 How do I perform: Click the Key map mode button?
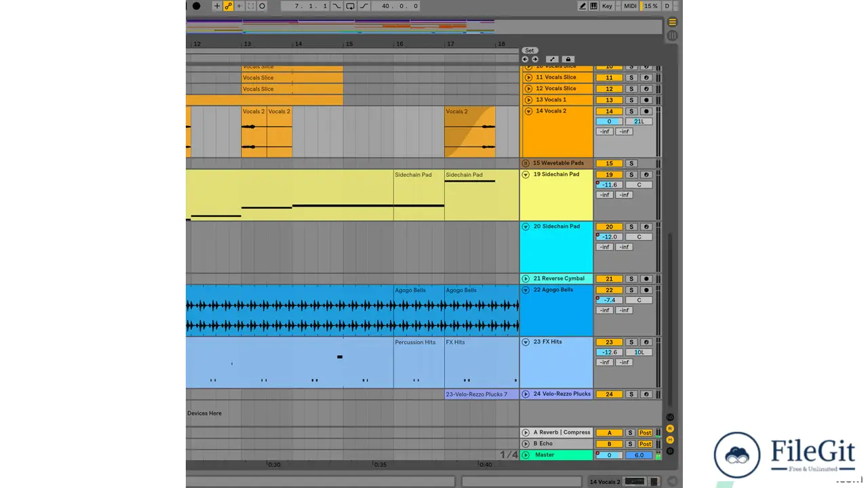(x=607, y=6)
